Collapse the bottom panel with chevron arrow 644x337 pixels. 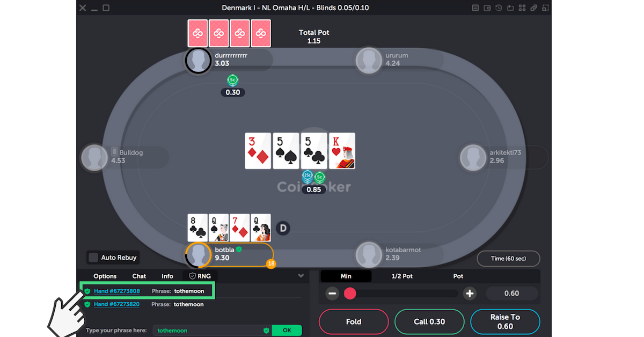301,276
